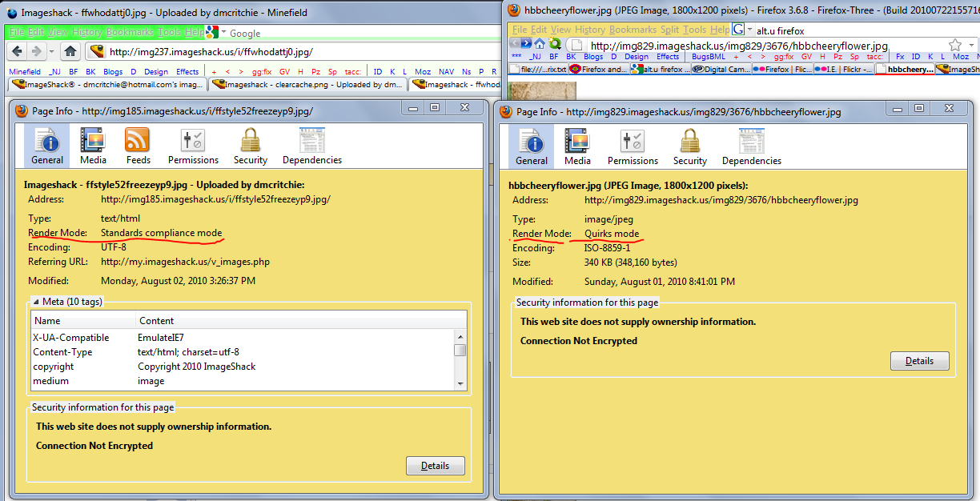The width and height of the screenshot is (980, 501).
Task: Open the Tools menu in Minefield
Action: [169, 32]
